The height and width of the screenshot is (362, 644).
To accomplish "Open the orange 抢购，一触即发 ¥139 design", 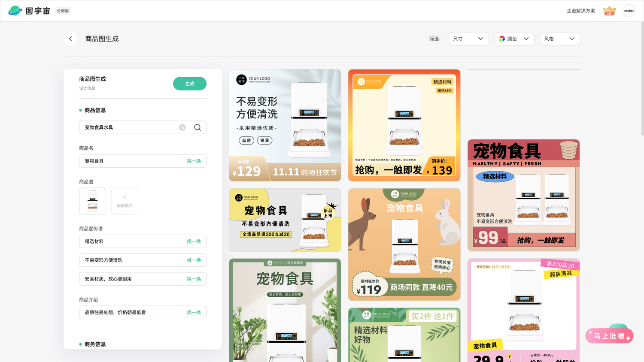I will (x=404, y=125).
